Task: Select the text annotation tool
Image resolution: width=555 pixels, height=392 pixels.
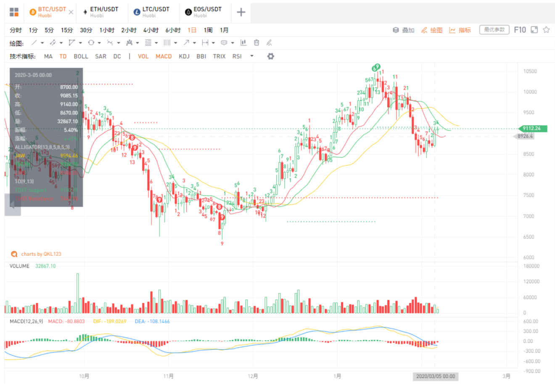Action: (x=224, y=42)
